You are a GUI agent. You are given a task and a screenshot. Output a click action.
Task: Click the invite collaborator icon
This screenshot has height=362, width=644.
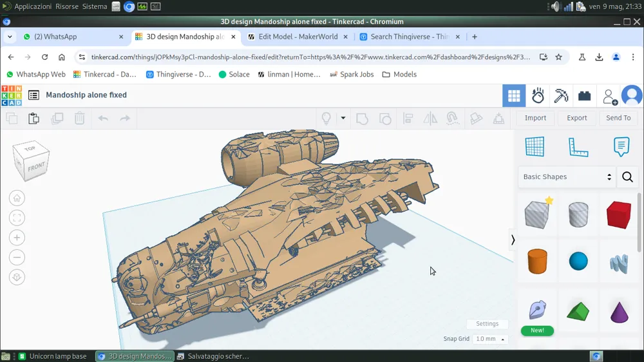coord(609,97)
